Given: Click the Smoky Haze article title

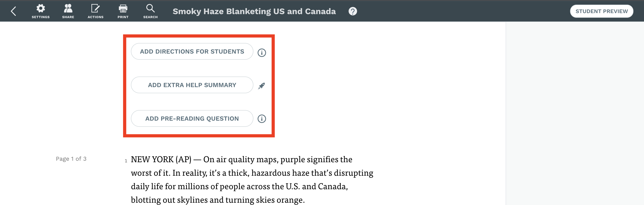Looking at the screenshot, I should [254, 11].
